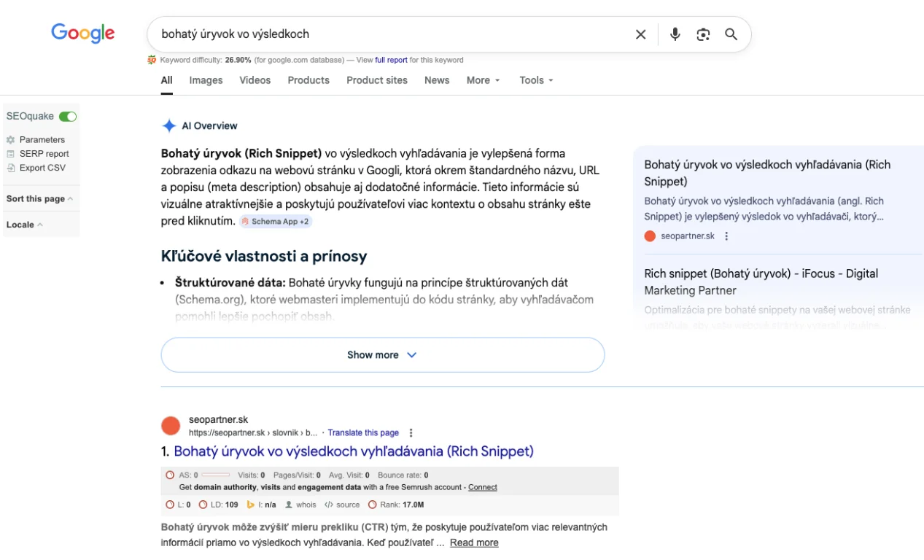Clear the search query with X icon
The image size is (924, 560).
pyautogui.click(x=640, y=34)
